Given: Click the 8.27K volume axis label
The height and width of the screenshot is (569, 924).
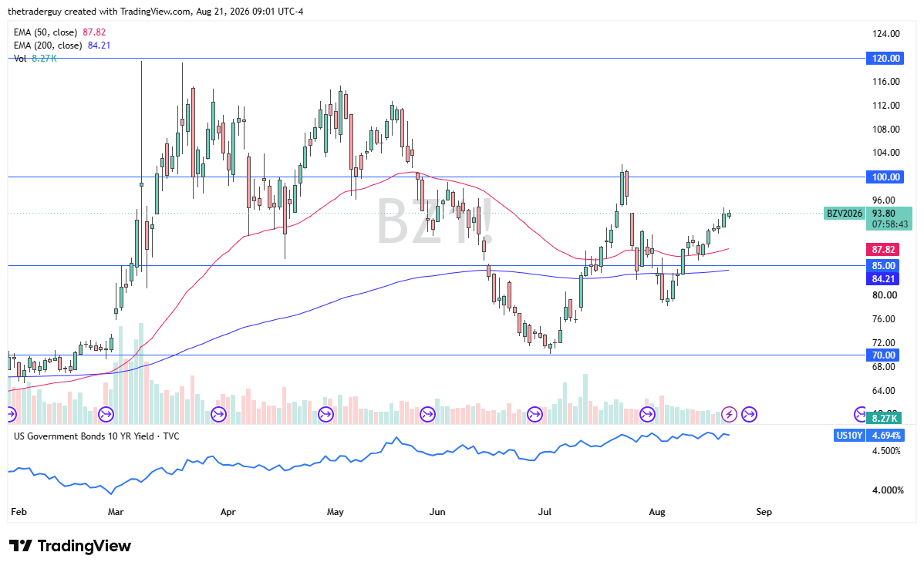Looking at the screenshot, I should 883,418.
